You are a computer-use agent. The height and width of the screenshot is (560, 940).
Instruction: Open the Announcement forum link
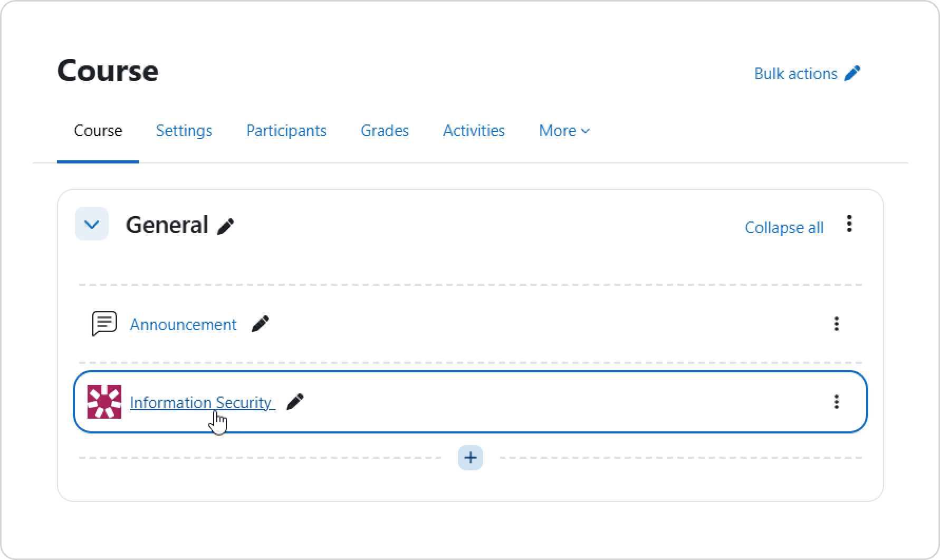(x=183, y=324)
